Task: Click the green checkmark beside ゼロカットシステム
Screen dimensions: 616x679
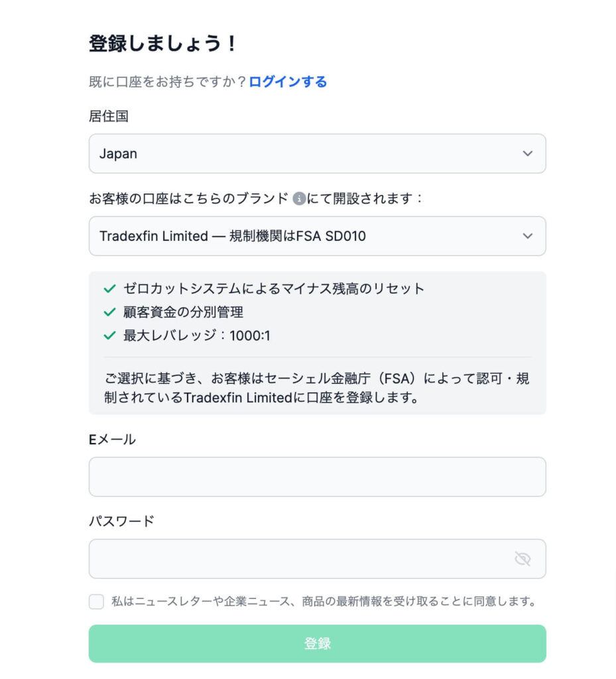Action: point(108,288)
